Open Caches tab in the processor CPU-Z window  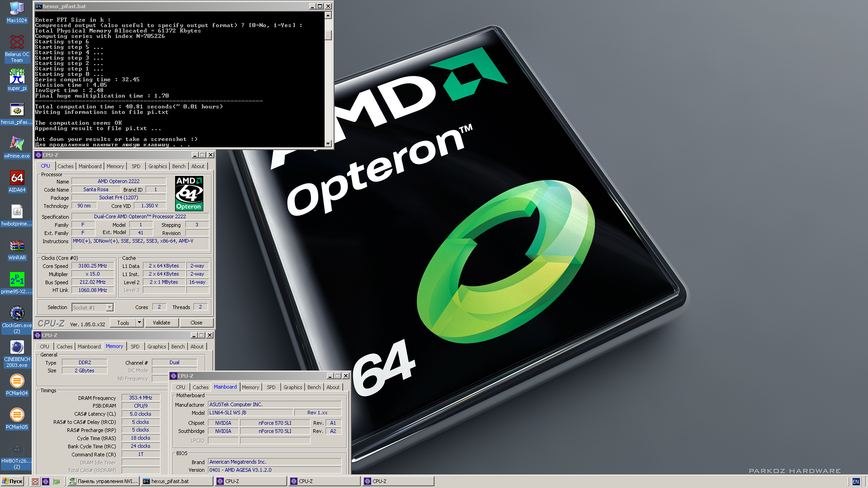(65, 166)
